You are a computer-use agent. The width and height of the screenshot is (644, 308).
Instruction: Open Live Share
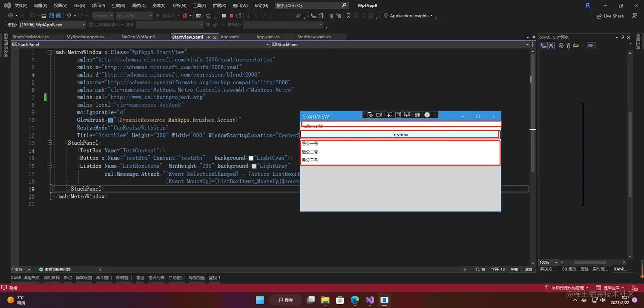pyautogui.click(x=610, y=16)
